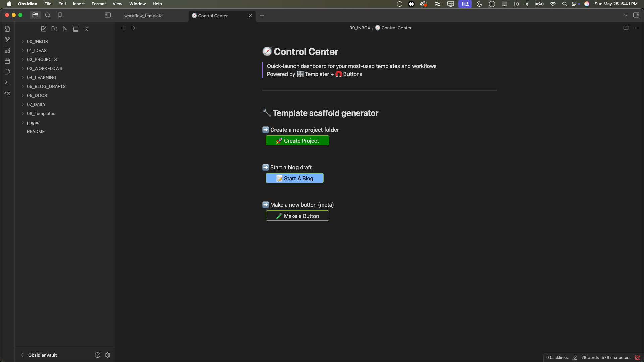
Task: Expand the 08_Templates folder
Action: pyautogui.click(x=41, y=113)
